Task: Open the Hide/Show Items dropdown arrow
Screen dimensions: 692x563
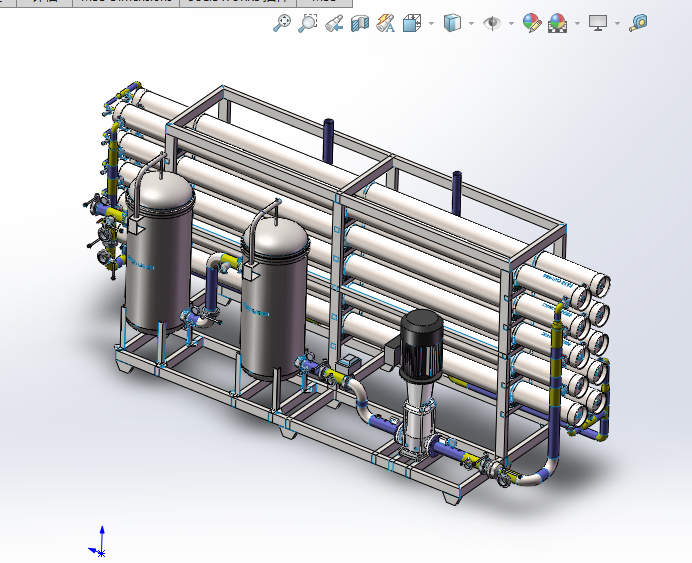Action: pos(511,23)
